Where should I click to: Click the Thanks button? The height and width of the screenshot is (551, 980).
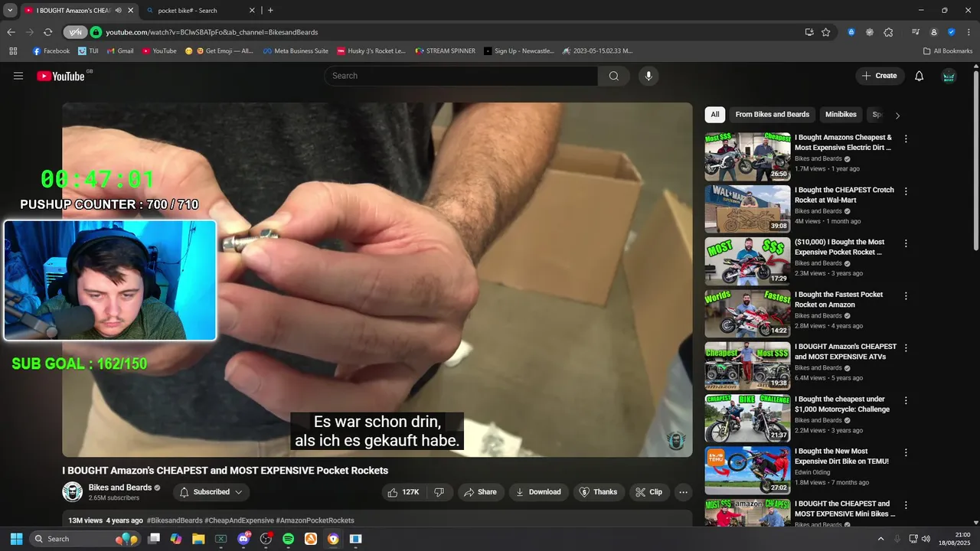point(599,492)
